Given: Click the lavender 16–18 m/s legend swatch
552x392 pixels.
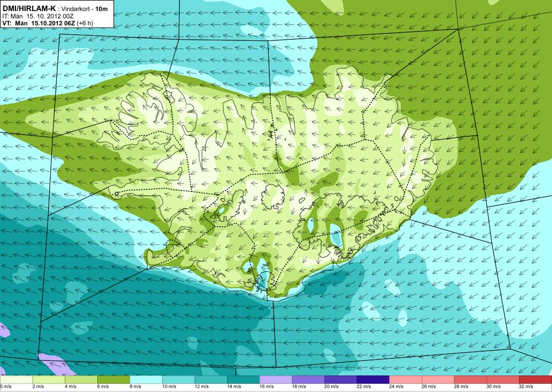Looking at the screenshot, I should click(276, 380).
